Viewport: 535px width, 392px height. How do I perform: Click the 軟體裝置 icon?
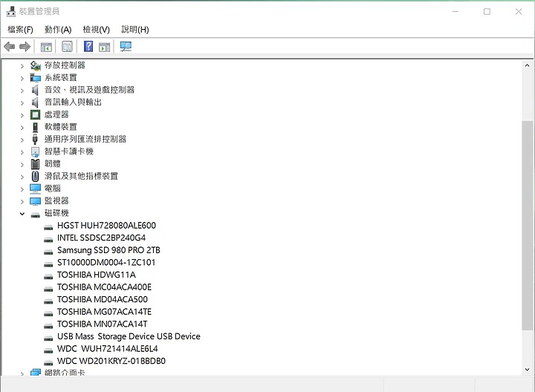pyautogui.click(x=35, y=127)
